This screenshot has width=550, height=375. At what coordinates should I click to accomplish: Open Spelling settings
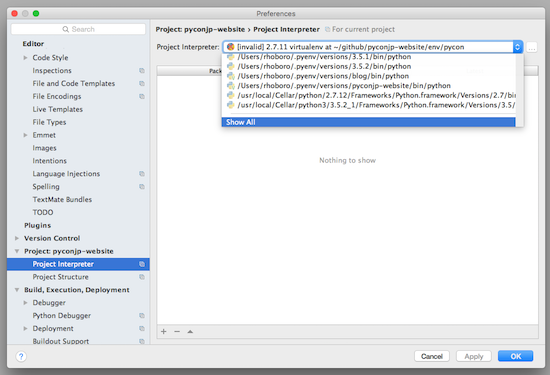click(46, 187)
